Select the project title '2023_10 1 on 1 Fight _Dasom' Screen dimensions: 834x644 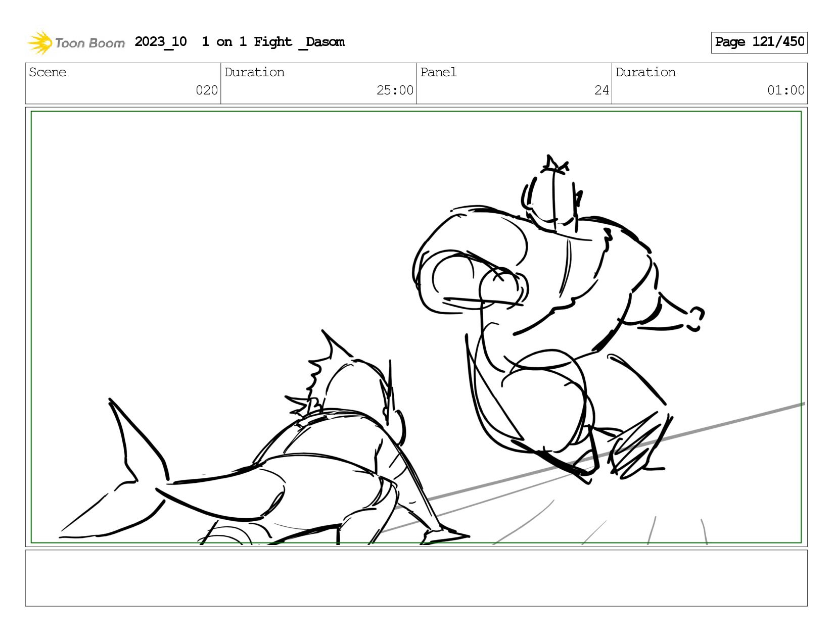click(240, 42)
